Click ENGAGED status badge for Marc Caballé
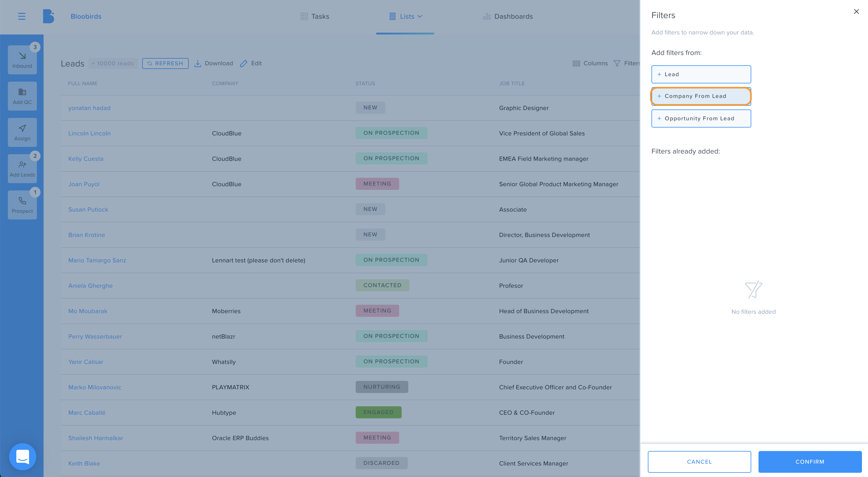This screenshot has height=477, width=868. point(378,412)
